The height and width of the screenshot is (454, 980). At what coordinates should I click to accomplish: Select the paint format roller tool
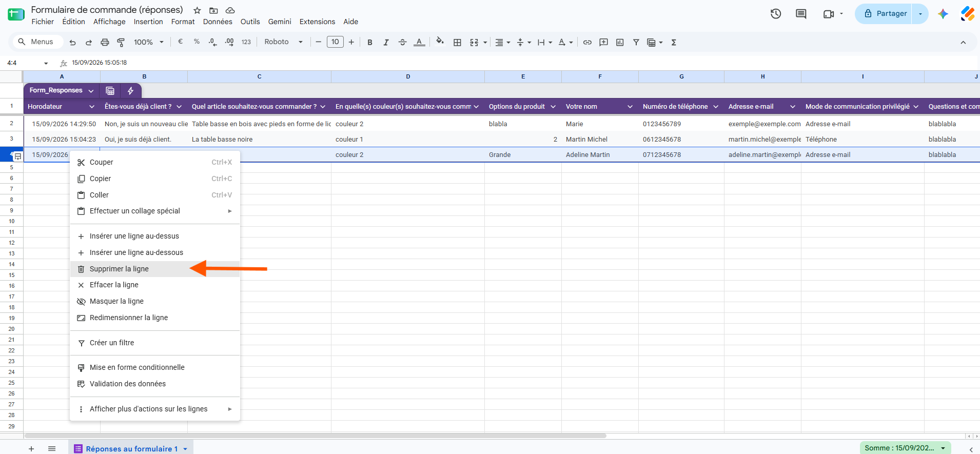(121, 42)
